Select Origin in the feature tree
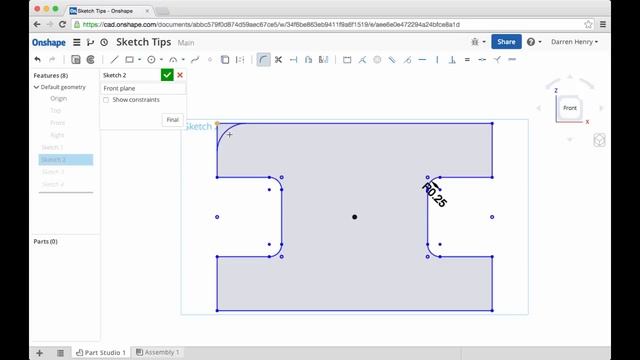This screenshot has height=360, width=640. pos(58,98)
